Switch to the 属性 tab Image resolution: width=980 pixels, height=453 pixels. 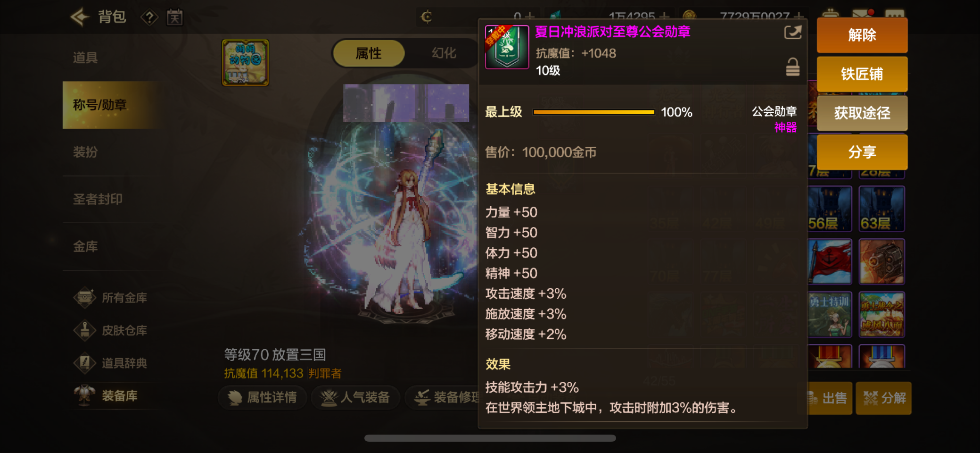[x=369, y=53]
